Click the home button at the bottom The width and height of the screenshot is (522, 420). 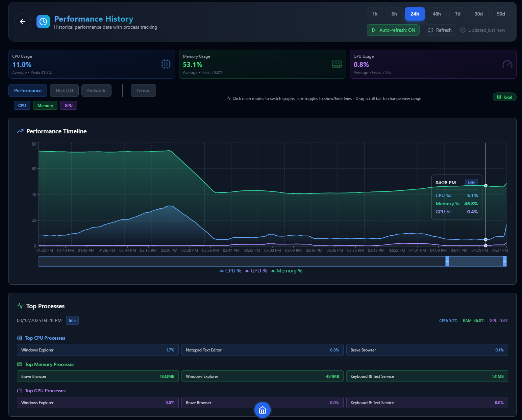pyautogui.click(x=262, y=410)
